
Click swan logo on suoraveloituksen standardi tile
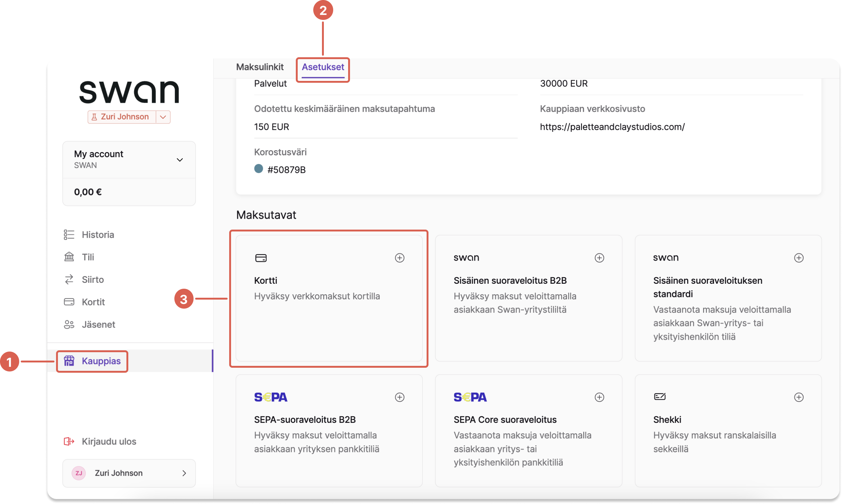click(665, 258)
